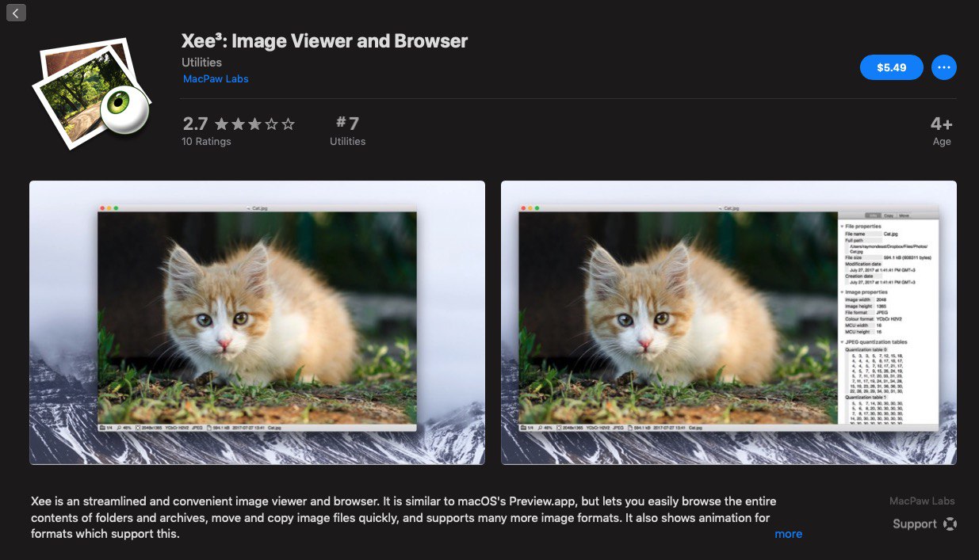This screenshot has width=979, height=560.
Task: Open the first screenshot of the cat image
Action: click(257, 322)
